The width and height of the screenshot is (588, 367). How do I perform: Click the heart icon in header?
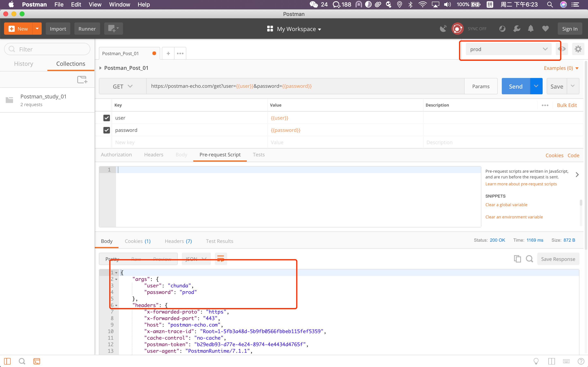pyautogui.click(x=546, y=29)
